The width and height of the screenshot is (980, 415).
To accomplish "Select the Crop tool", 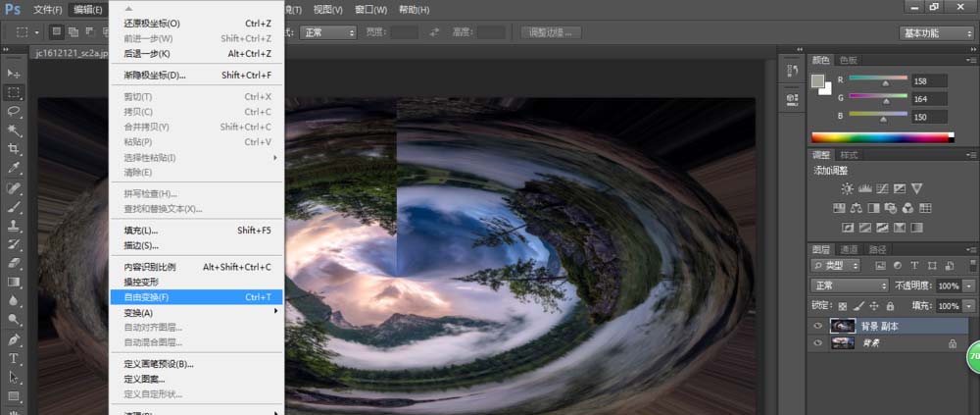I will click(14, 149).
